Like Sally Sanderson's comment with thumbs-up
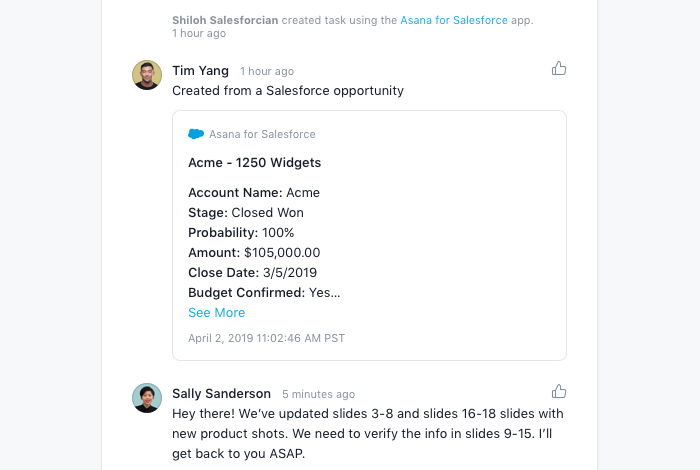The height and width of the screenshot is (470, 700). tap(559, 391)
